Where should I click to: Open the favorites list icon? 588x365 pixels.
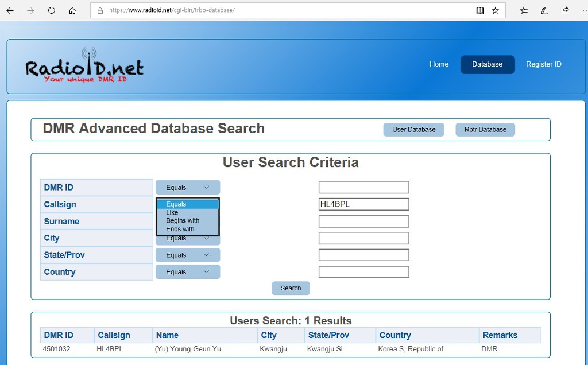[524, 10]
